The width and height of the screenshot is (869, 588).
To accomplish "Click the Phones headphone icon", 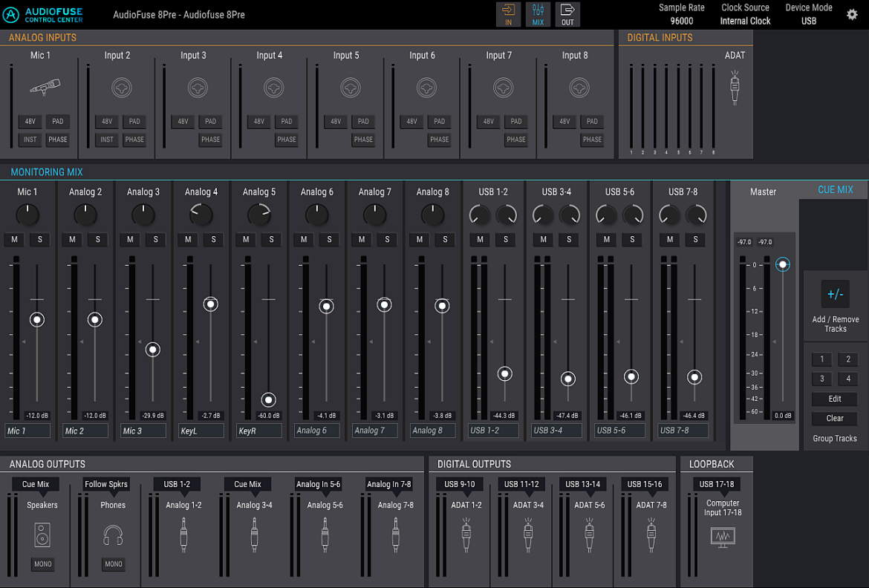I will coord(113,535).
